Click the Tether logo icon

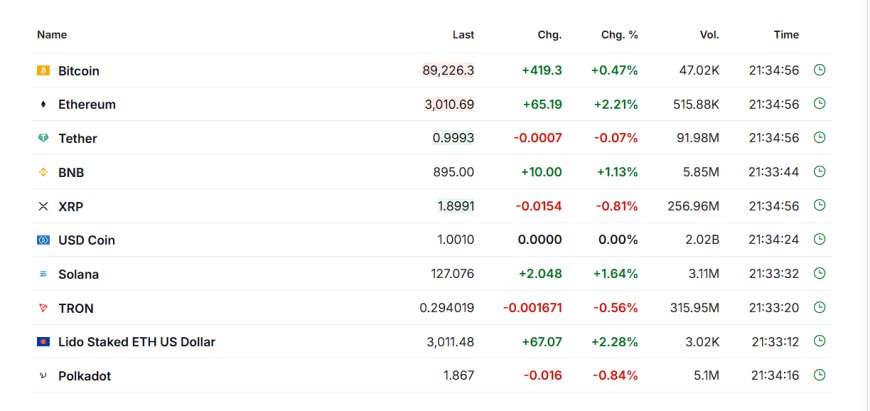(x=43, y=138)
